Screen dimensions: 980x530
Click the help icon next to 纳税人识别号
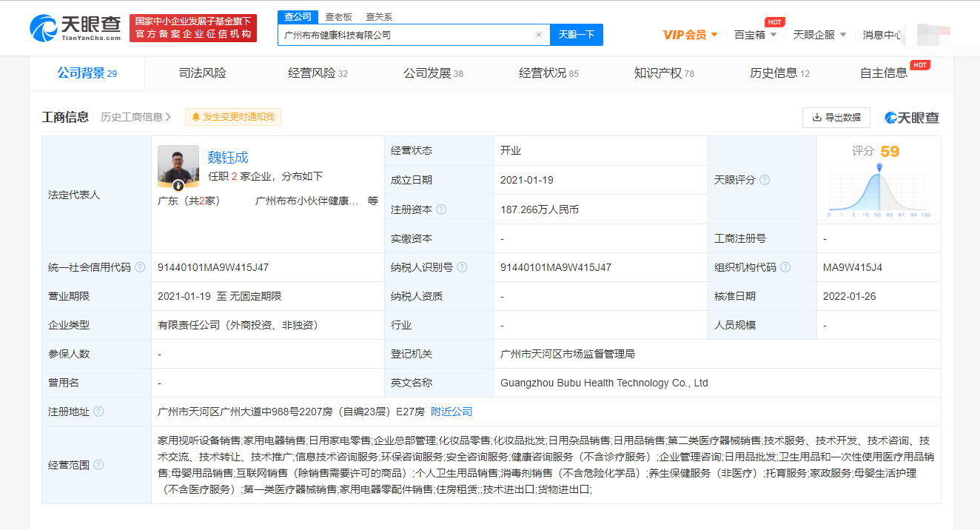(x=462, y=267)
